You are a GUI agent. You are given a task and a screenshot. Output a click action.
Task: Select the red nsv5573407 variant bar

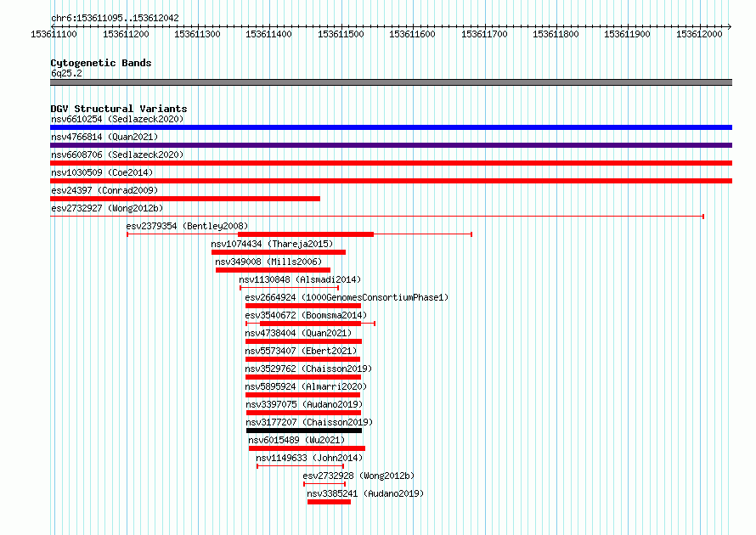coord(302,359)
